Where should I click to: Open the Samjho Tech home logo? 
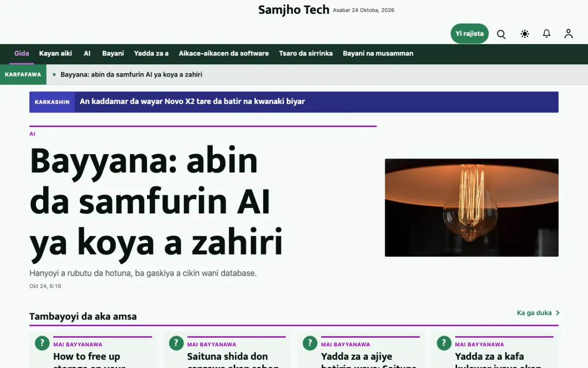(x=294, y=10)
